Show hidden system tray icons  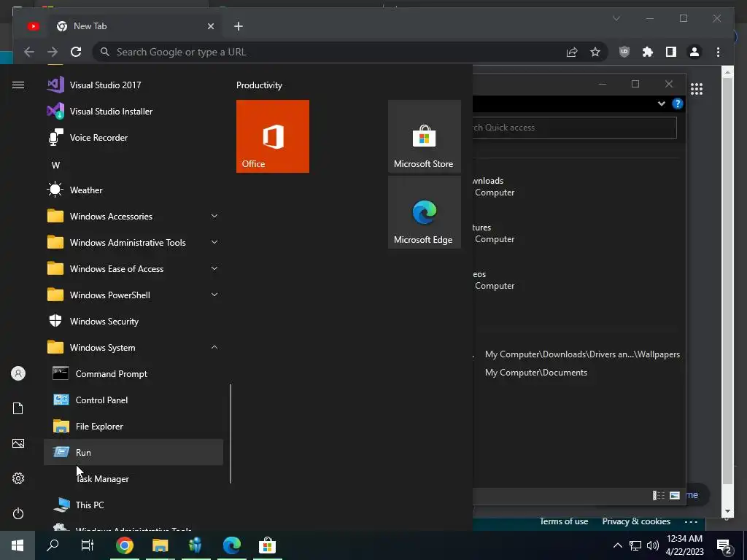(617, 545)
